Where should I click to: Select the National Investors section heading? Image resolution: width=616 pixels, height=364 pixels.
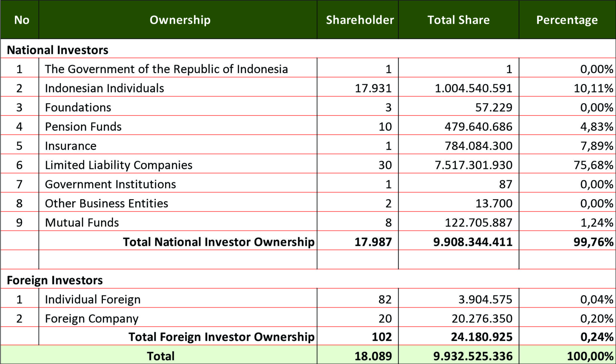(57, 50)
